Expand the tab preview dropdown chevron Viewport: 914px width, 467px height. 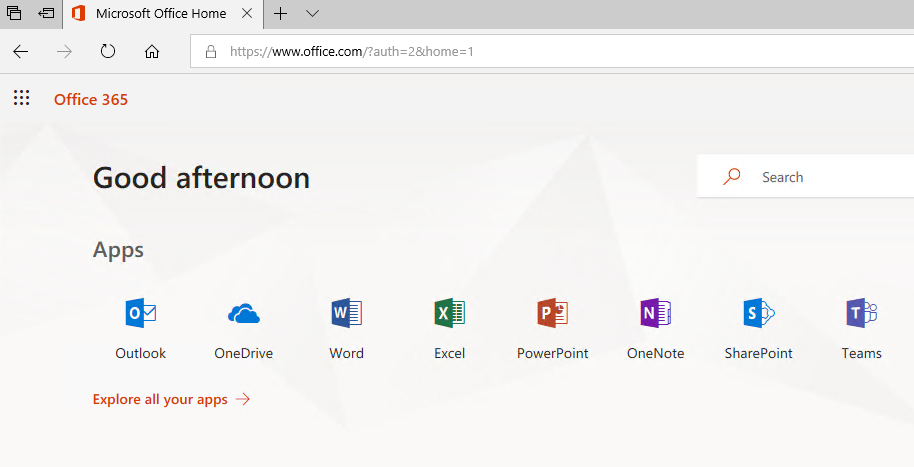312,14
